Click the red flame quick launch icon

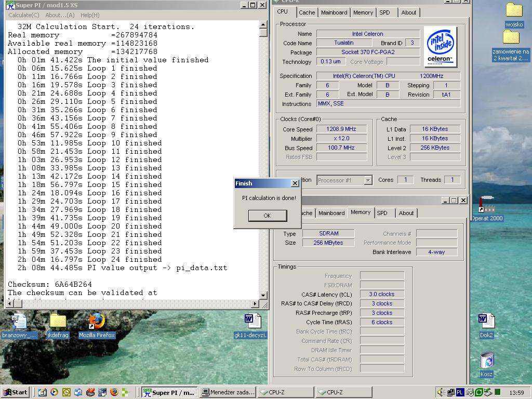tap(90, 393)
